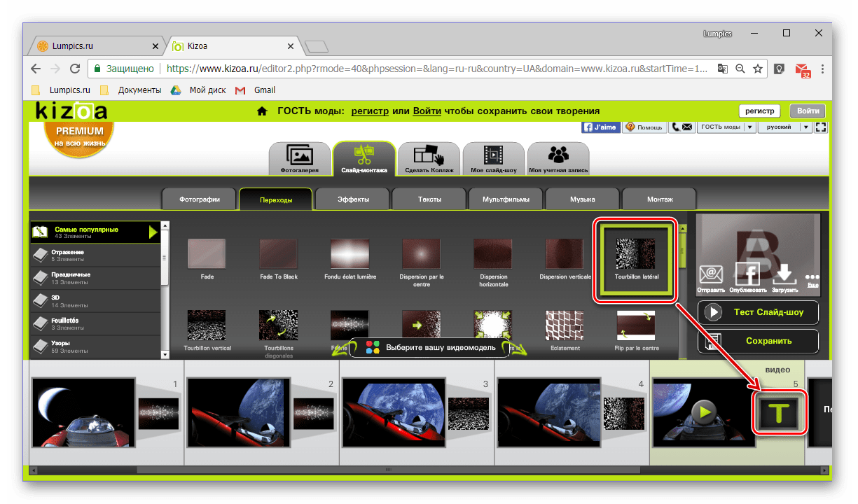Reload the page with the browser refresh icon
This screenshot has height=504, width=858.
tap(74, 69)
